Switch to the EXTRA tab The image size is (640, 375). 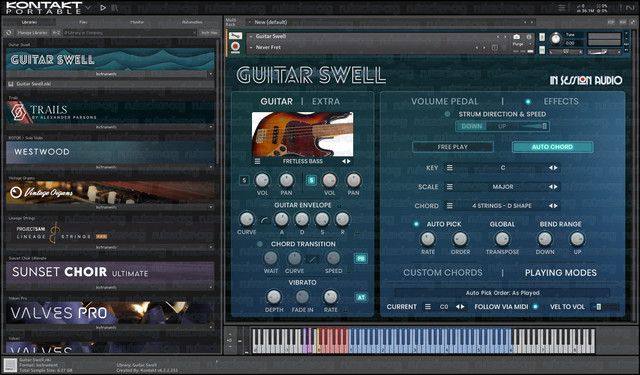point(326,102)
